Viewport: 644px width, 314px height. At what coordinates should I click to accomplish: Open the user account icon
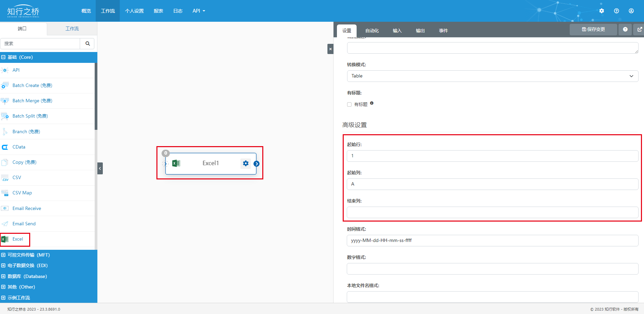pos(631,11)
